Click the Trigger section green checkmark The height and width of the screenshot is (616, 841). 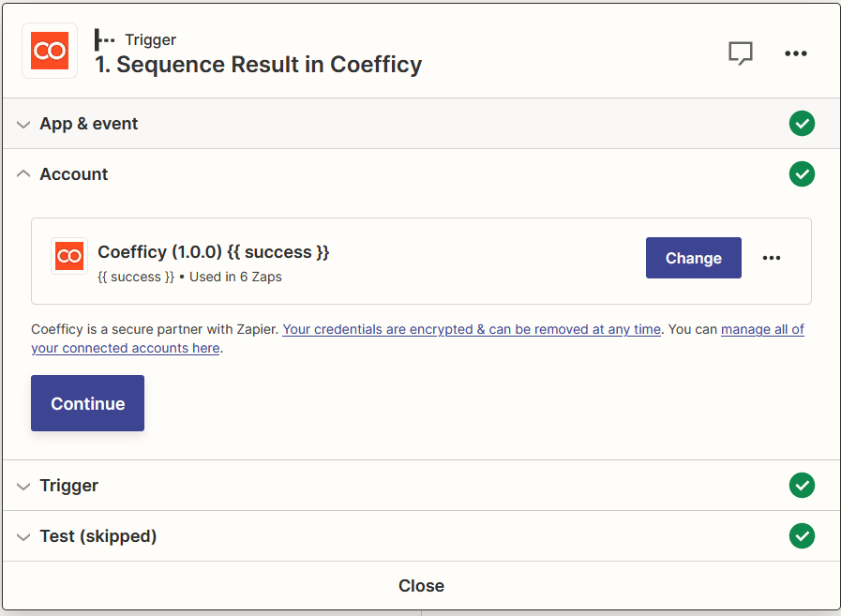pos(802,486)
